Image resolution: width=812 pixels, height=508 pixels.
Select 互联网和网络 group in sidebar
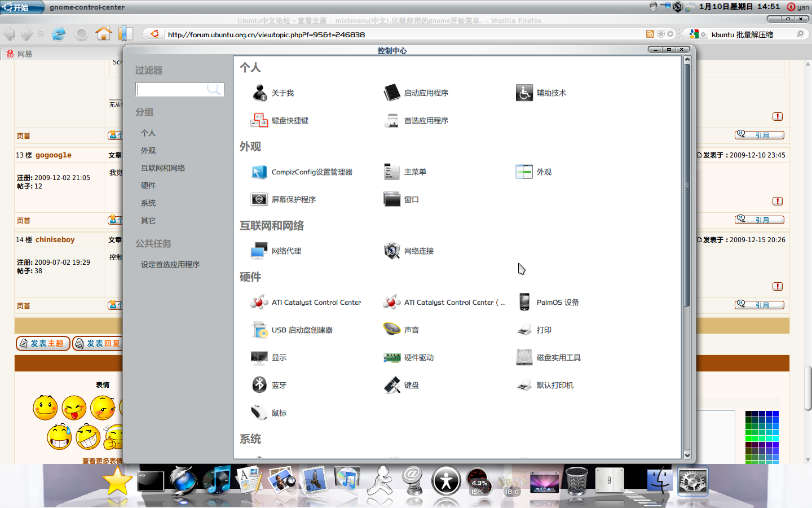(163, 168)
